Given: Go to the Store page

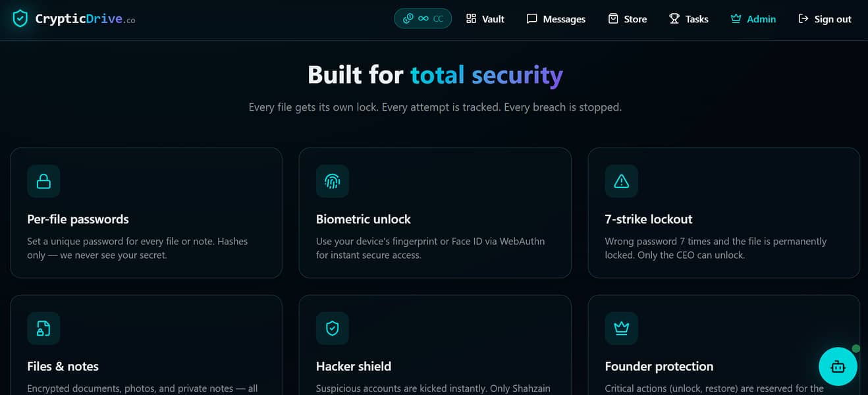Looking at the screenshot, I should [627, 19].
